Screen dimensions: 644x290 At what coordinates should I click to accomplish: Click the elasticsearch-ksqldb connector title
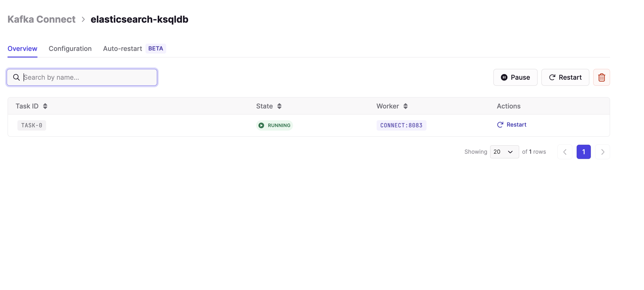point(139,19)
